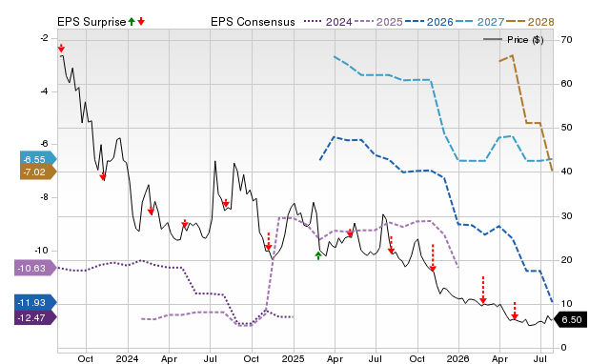This screenshot has height=364, width=610.
Task: Click the 2024 label on the time axis
Action: point(127,358)
